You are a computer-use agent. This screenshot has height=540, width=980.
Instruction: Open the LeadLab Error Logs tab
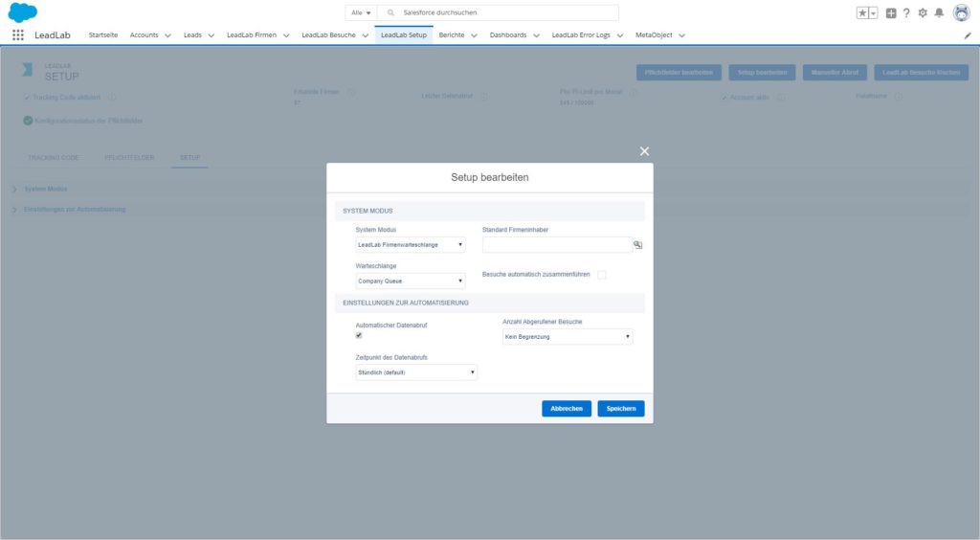pos(581,35)
